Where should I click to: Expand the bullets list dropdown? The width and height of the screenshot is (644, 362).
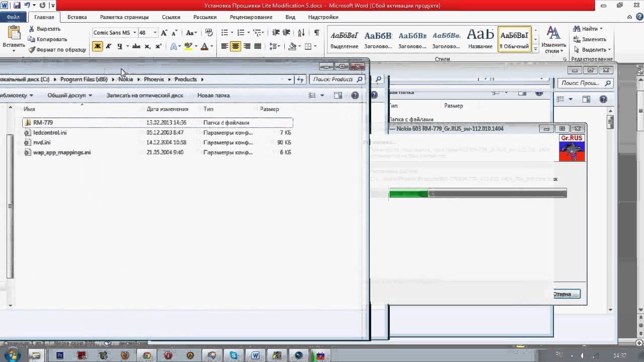tap(231, 33)
